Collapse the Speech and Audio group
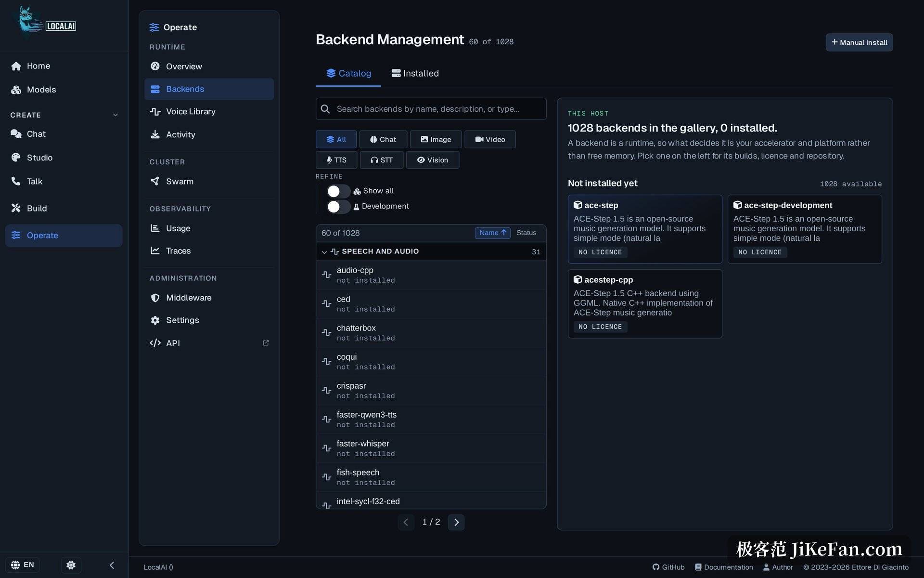This screenshot has width=924, height=578. pos(324,252)
